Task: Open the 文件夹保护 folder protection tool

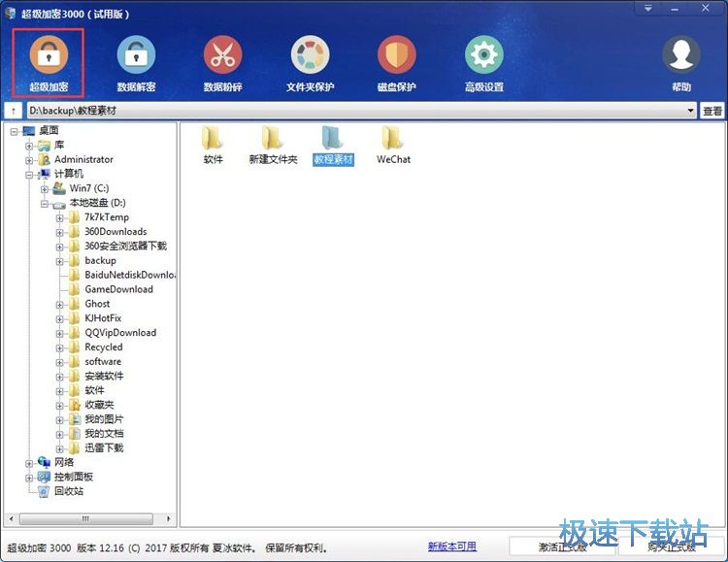Action: click(311, 63)
